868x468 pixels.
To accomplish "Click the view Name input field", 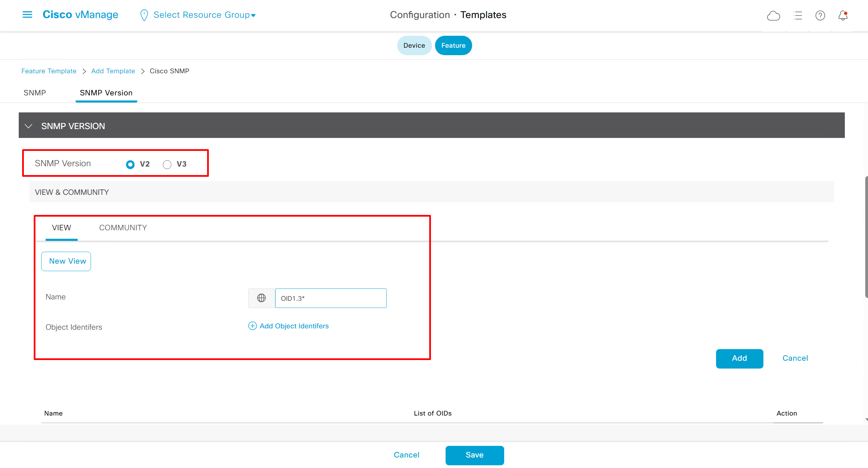I will (330, 298).
